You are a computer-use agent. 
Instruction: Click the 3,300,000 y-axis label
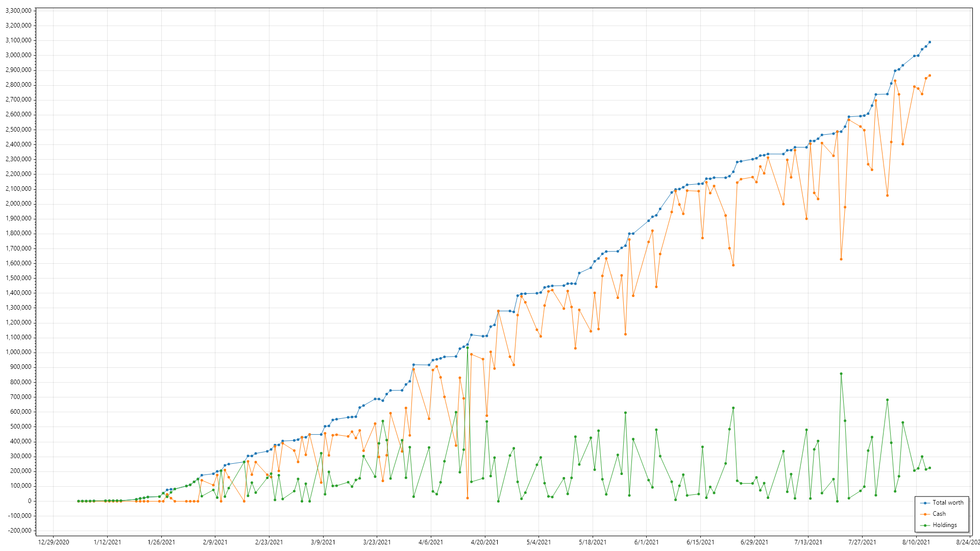[18, 11]
